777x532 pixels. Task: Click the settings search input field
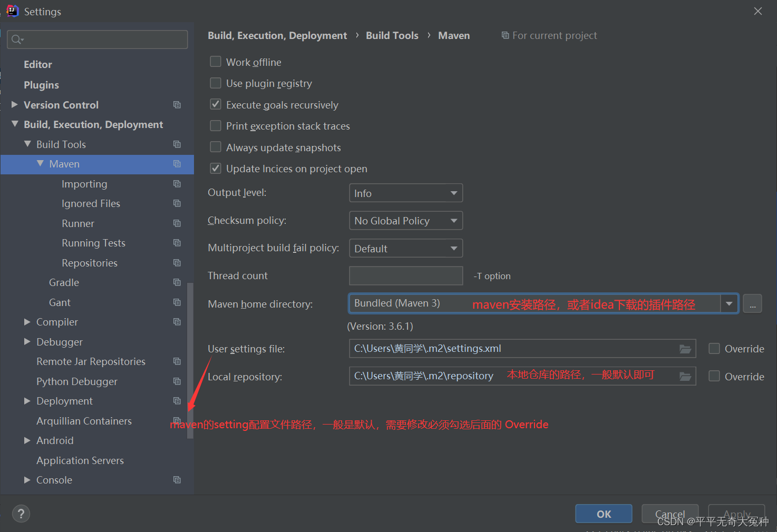tap(98, 40)
